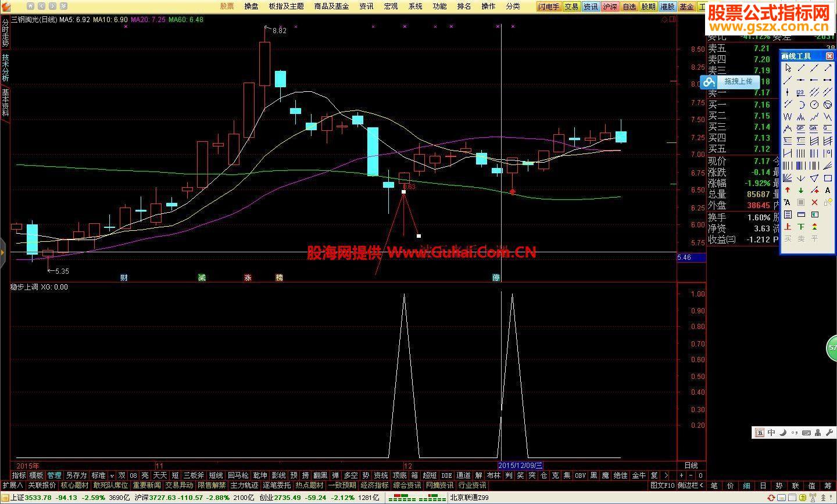Open the 排名 menu
837x504 pixels.
tap(464, 6)
